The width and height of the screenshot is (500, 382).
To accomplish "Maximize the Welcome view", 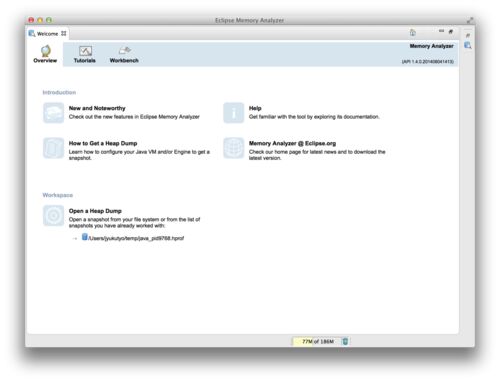I will [x=451, y=32].
